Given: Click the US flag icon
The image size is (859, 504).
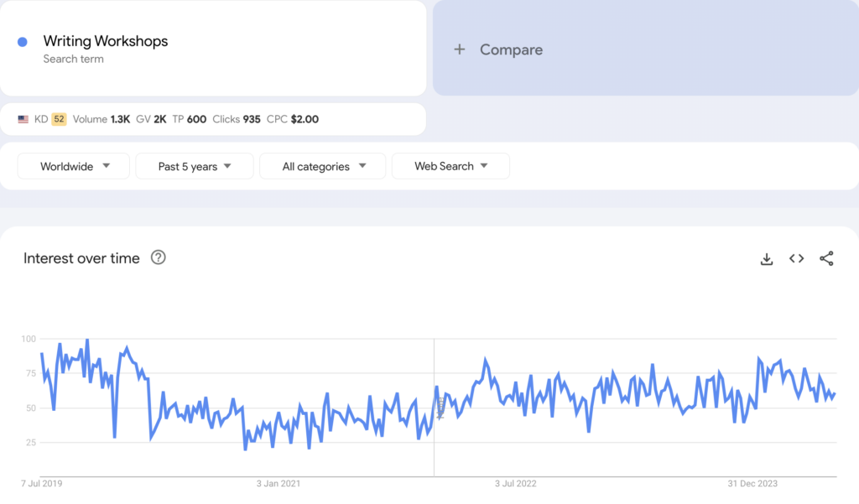Looking at the screenshot, I should point(23,120).
